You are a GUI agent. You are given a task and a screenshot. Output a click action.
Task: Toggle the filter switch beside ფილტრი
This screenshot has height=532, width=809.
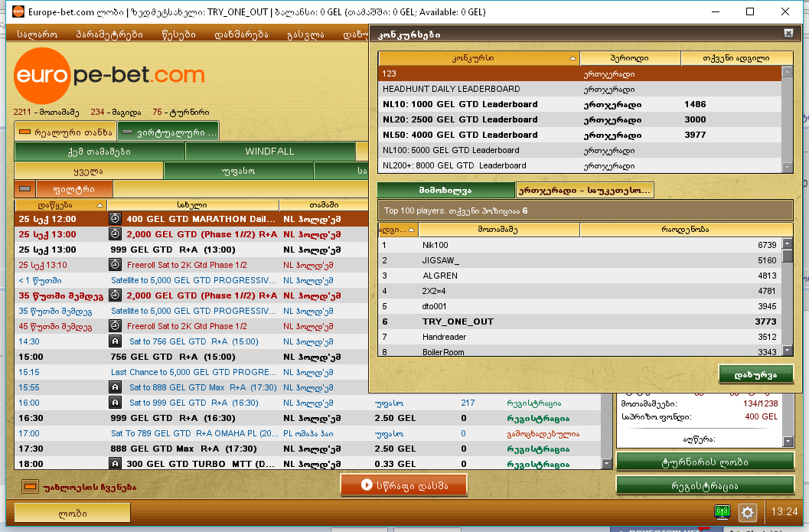(26, 188)
